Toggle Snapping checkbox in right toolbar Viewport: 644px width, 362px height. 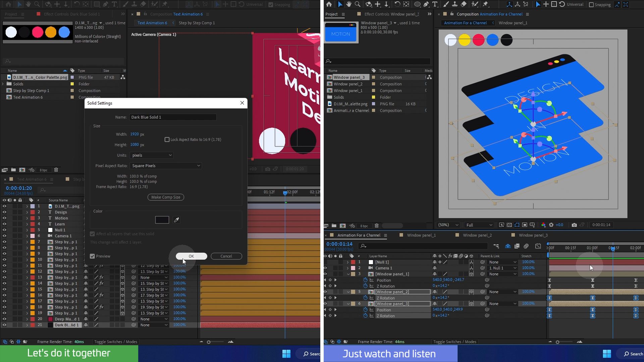[591, 5]
